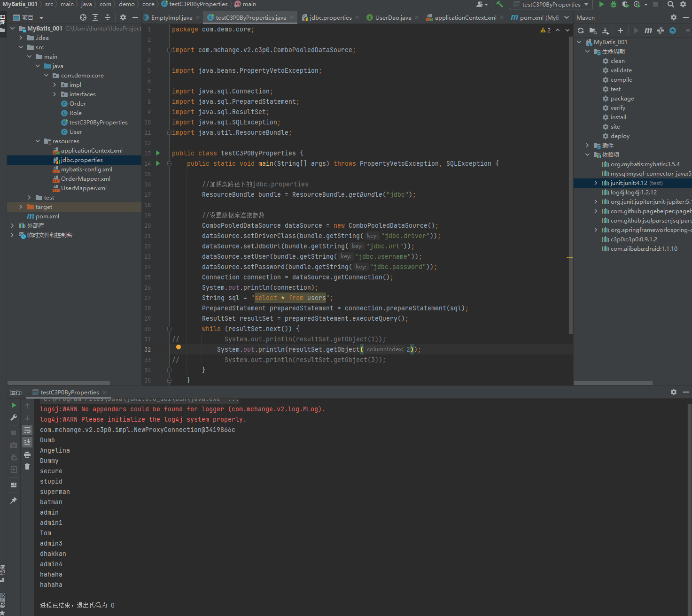The width and height of the screenshot is (692, 616).
Task: Open the mybatis-config.xml file in tree
Action: pos(86,169)
